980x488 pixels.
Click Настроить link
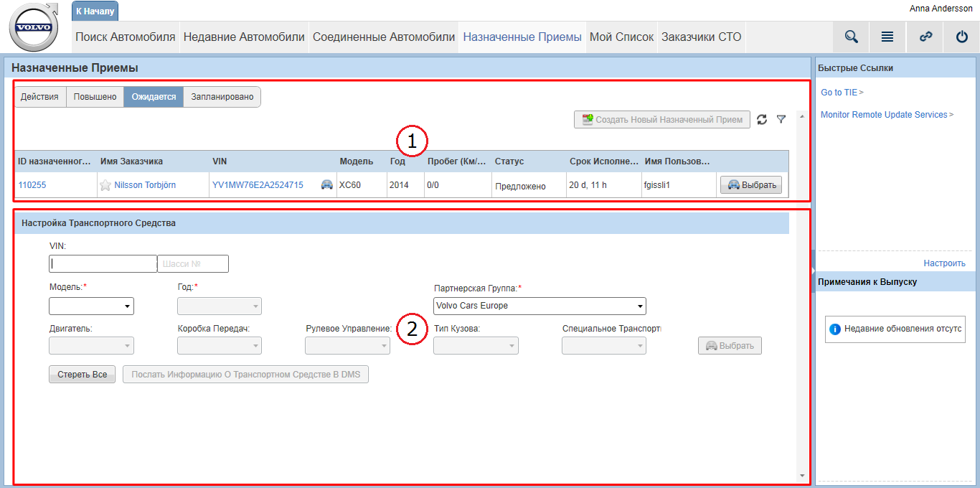point(944,263)
